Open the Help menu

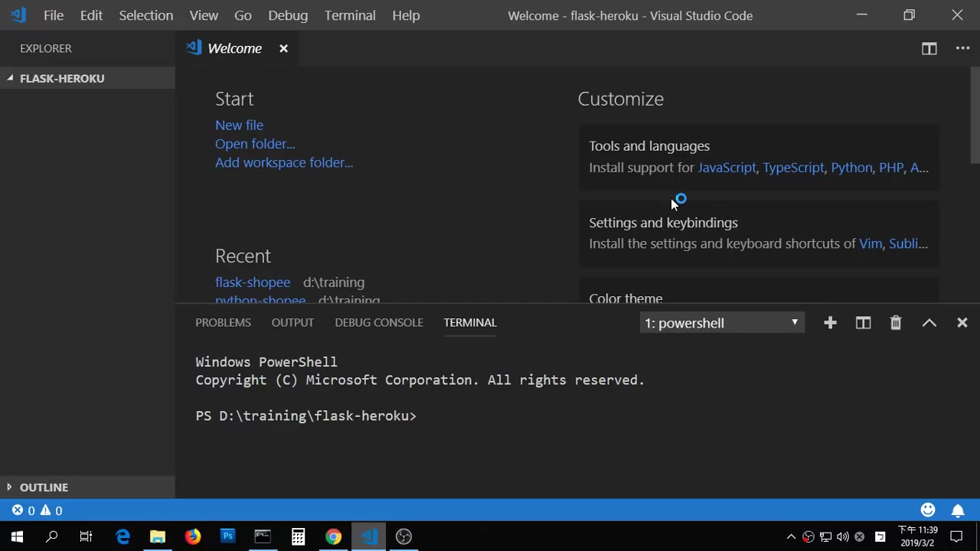[406, 15]
